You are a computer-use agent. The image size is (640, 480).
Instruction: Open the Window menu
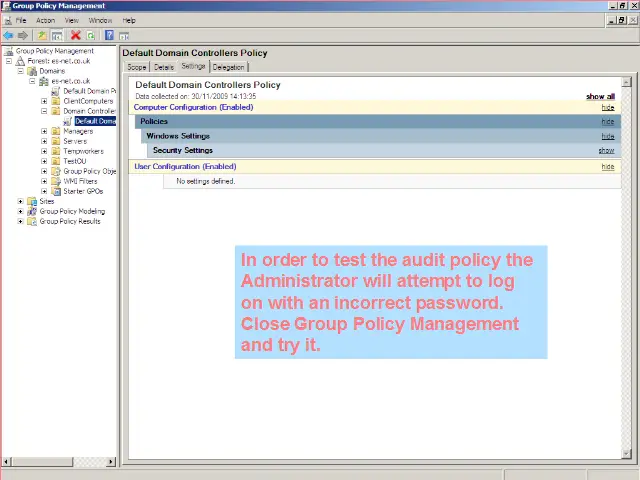[100, 20]
